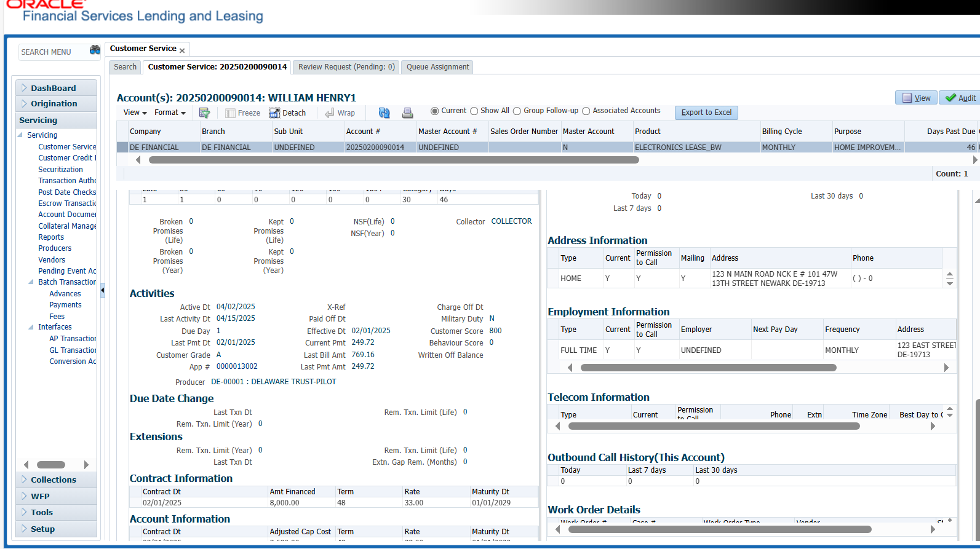The height and width of the screenshot is (549, 980).
Task: Click the account grid's left scroll arrow
Action: [138, 160]
